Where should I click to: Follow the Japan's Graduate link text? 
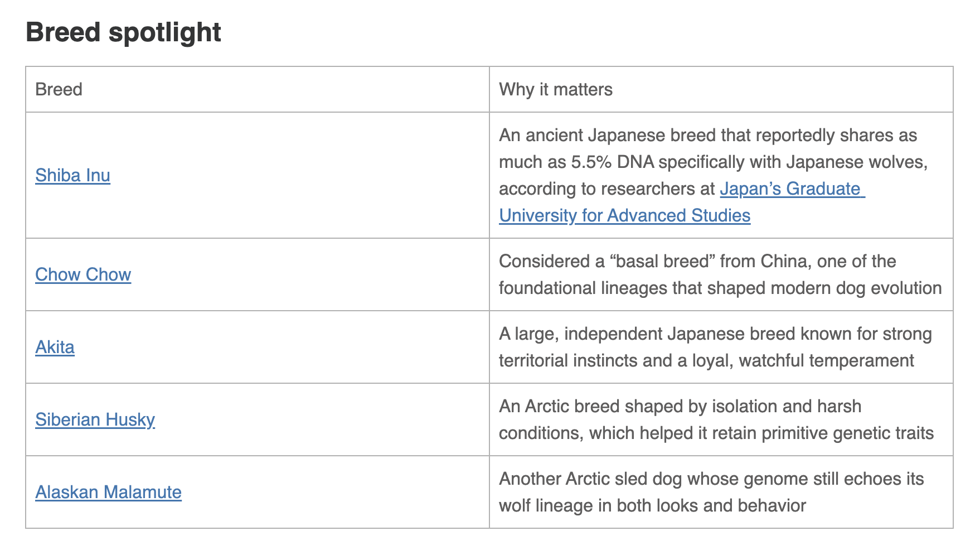click(x=792, y=189)
